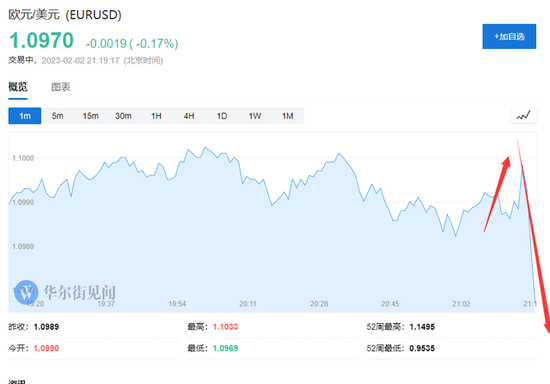This screenshot has height=384, width=550.
Task: Set chart to 1D daily view
Action: coord(222,116)
